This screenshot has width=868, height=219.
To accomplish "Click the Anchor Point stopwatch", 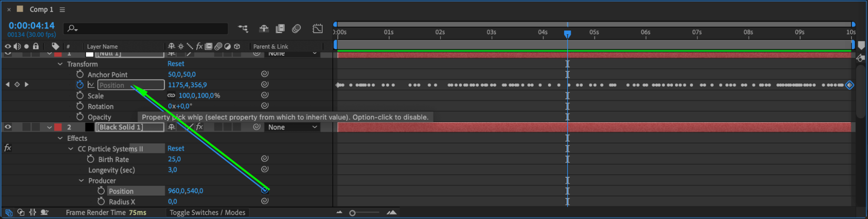I will pyautogui.click(x=80, y=74).
